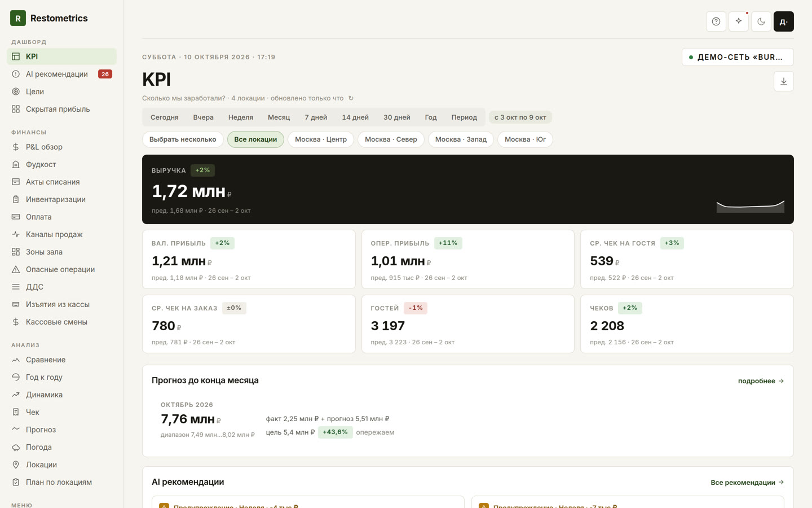Image resolution: width=812 pixels, height=508 pixels.
Task: Choose the 7 дней period
Action: (x=316, y=117)
